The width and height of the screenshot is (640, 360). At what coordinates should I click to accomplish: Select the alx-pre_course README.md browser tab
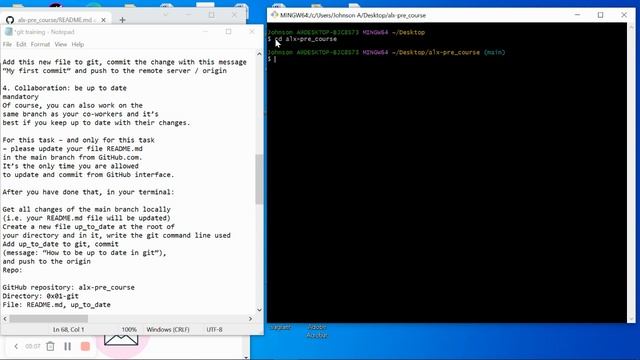(x=56, y=20)
